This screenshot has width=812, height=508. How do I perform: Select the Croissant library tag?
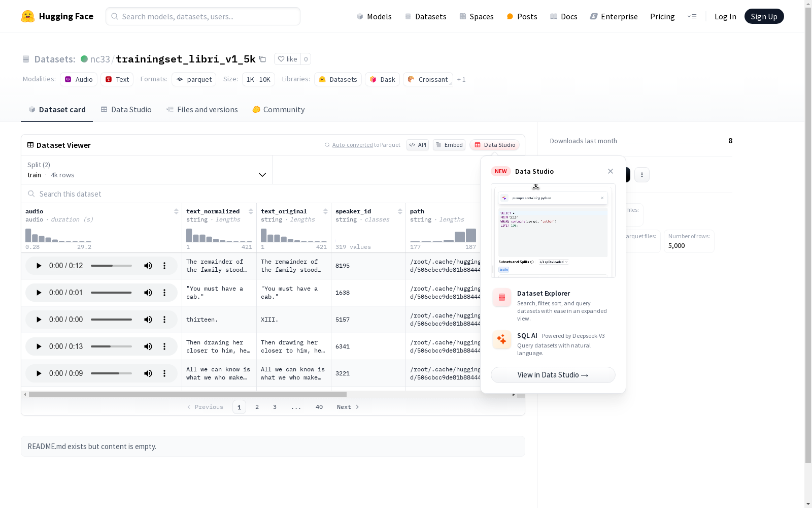428,79
